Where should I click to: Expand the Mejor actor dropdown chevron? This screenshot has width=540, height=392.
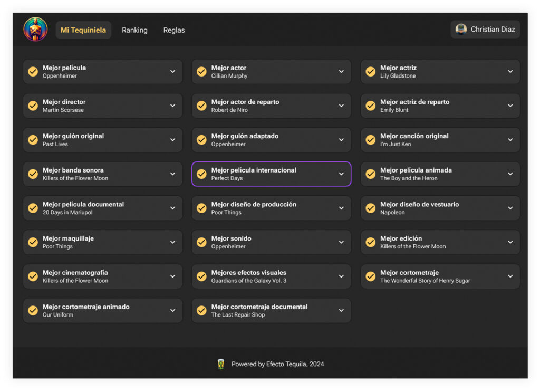[341, 72]
